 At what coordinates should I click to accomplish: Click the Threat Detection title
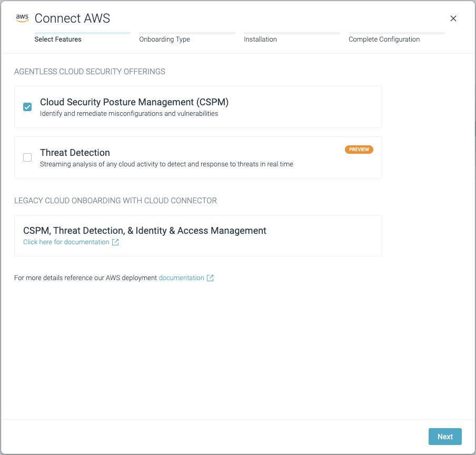[75, 152]
